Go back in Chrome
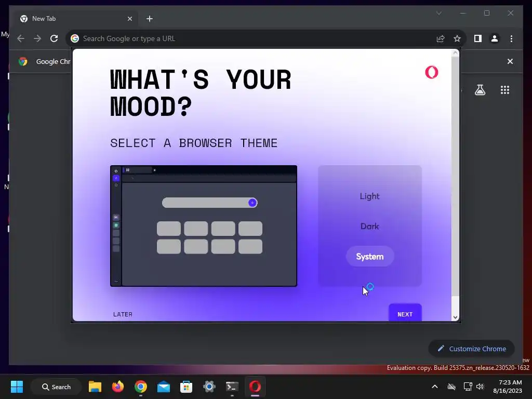Image resolution: width=532 pixels, height=399 pixels. coord(21,38)
